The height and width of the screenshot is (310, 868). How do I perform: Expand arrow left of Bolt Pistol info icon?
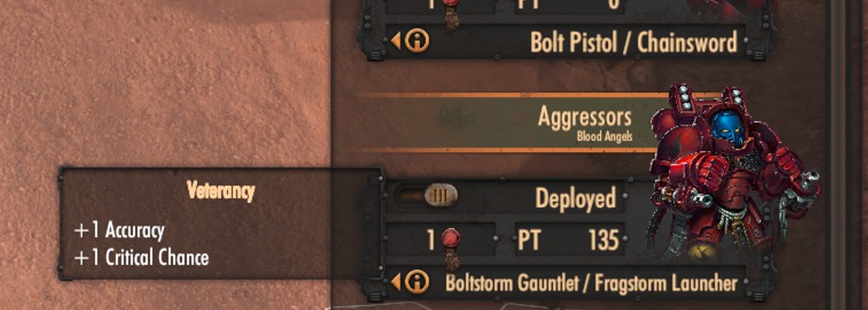(x=396, y=42)
